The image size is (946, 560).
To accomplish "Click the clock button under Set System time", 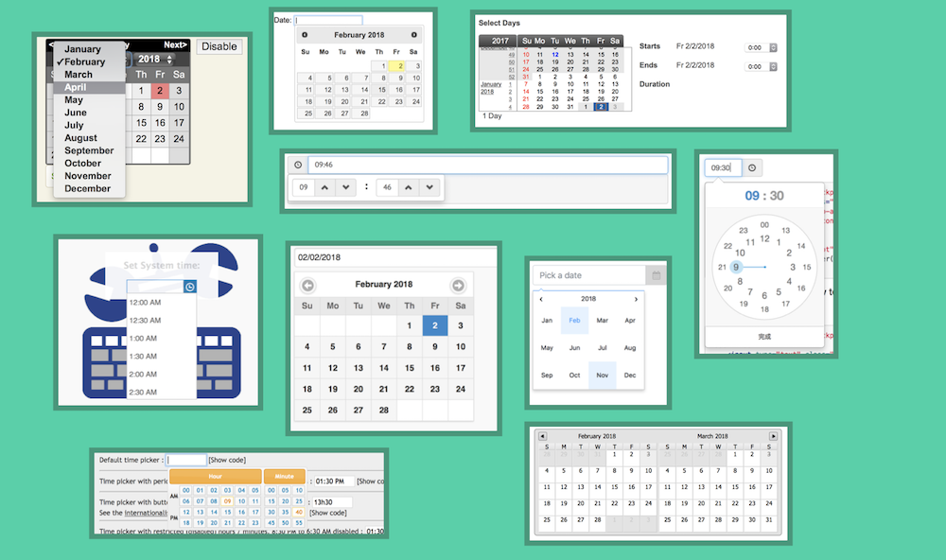I will pyautogui.click(x=189, y=287).
